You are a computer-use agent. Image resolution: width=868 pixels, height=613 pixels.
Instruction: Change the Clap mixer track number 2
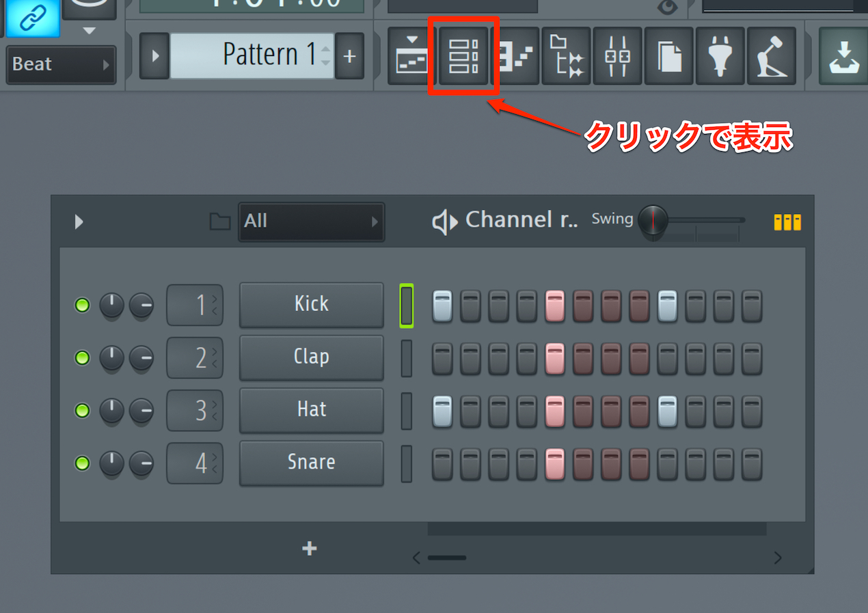tap(195, 358)
